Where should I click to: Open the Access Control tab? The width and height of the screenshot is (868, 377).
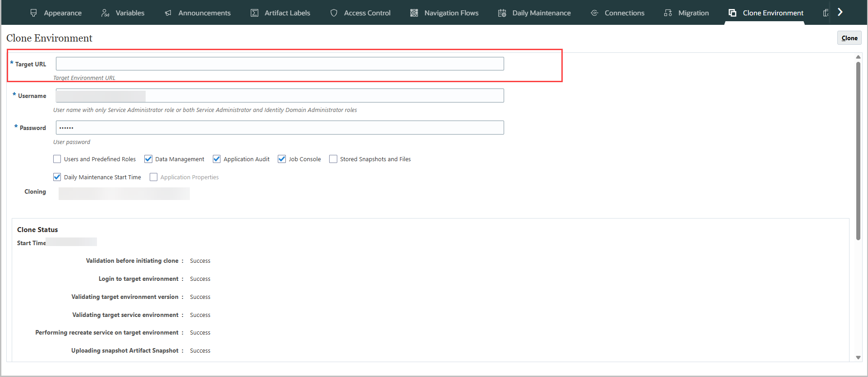[x=360, y=13]
